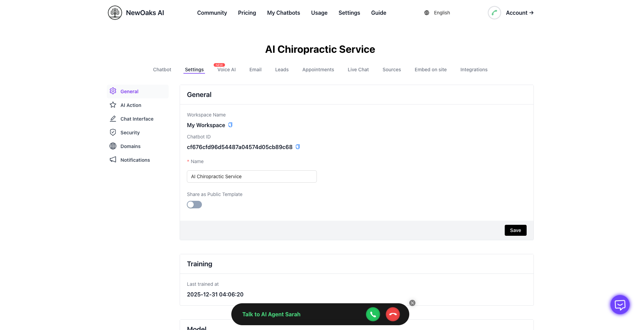Viewport: 644px width, 330px height.
Task: Select the General gear icon in the sidebar
Action: pyautogui.click(x=113, y=91)
